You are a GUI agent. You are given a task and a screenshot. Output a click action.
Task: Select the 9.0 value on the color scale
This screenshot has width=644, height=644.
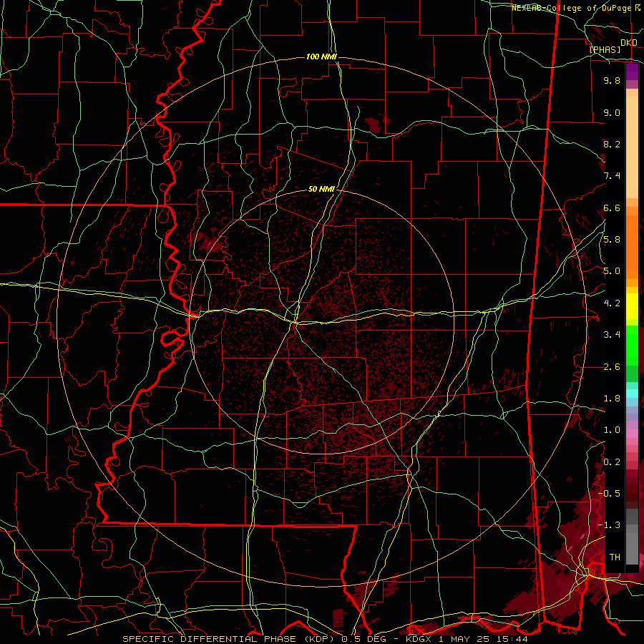(612, 112)
